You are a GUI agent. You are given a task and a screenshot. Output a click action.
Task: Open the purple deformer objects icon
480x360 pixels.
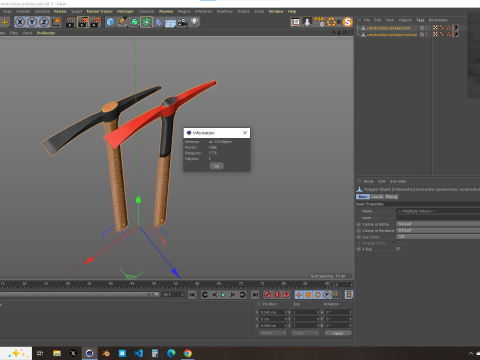[x=159, y=22]
